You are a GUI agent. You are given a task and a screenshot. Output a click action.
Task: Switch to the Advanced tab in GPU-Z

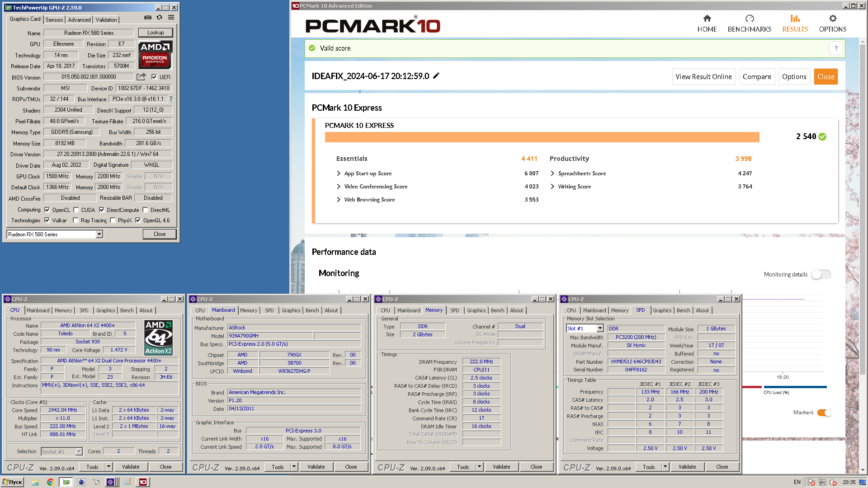pyautogui.click(x=80, y=20)
